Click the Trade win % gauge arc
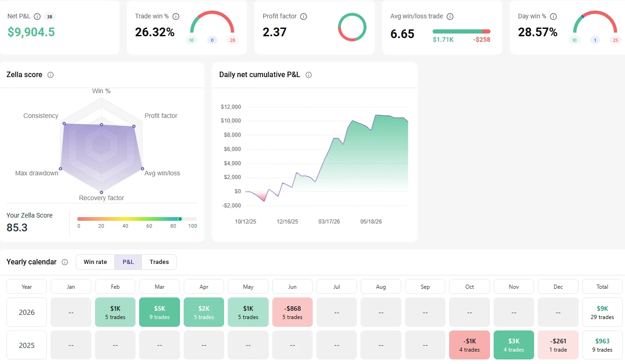Image resolution: width=625 pixels, height=364 pixels. tap(212, 22)
